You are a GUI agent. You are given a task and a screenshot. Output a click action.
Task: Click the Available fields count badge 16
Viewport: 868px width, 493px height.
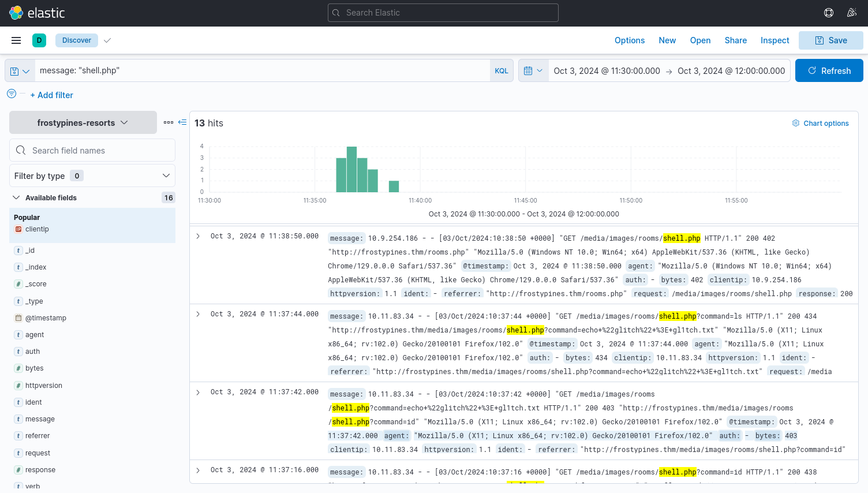pyautogui.click(x=169, y=197)
